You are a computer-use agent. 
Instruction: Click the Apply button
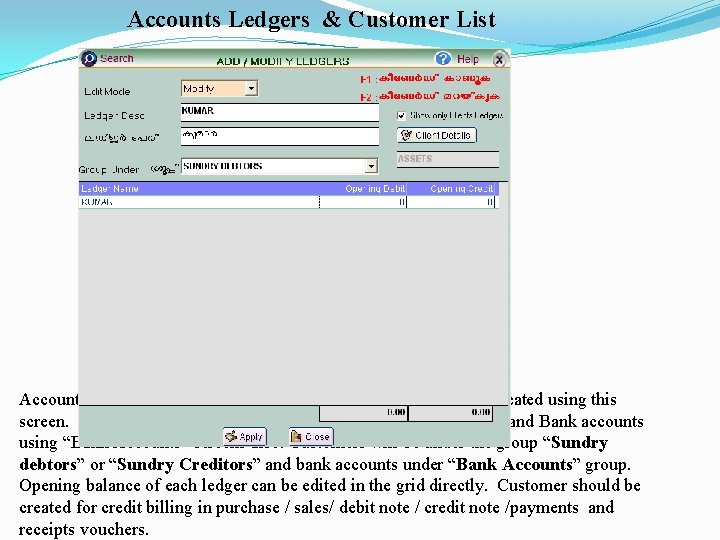[245, 437]
